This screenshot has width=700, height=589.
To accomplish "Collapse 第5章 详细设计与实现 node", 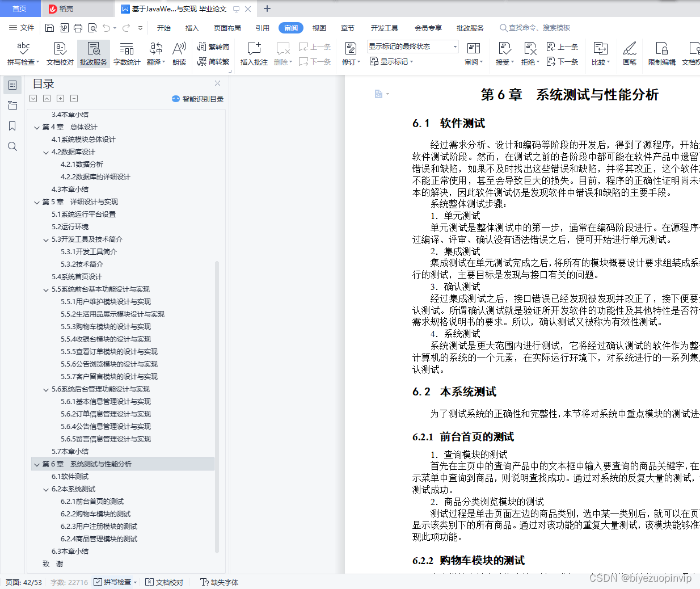I will coord(37,202).
